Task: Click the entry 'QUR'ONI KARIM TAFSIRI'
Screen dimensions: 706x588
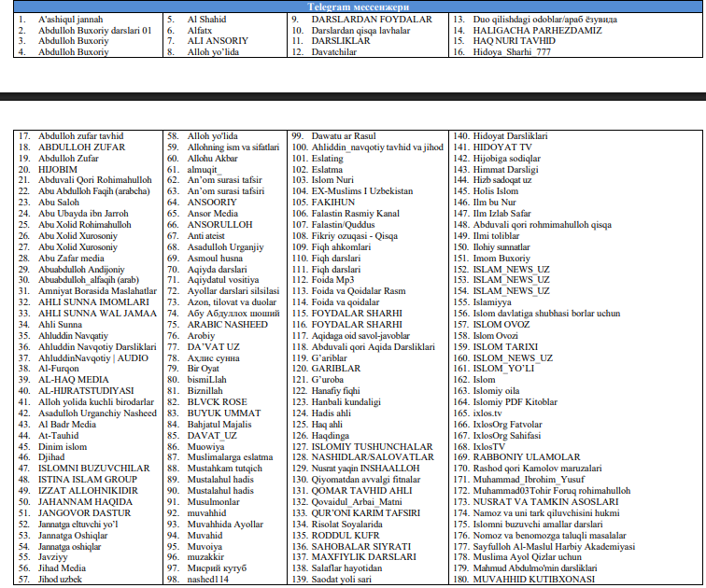Action: [x=366, y=513]
